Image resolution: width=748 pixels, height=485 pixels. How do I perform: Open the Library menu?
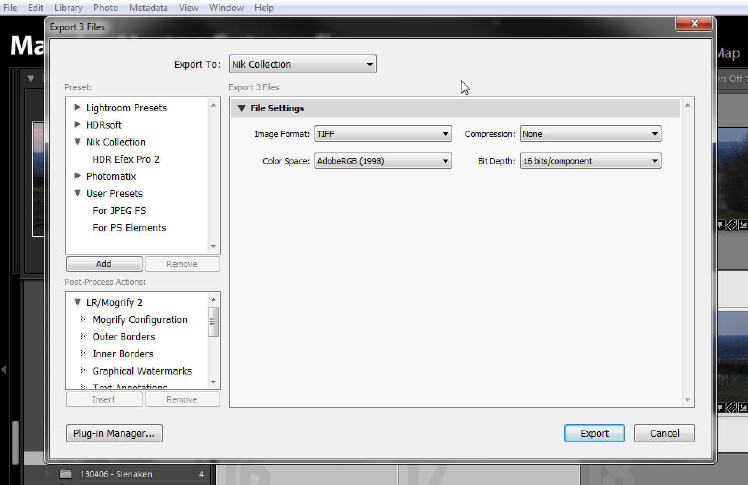coord(68,8)
